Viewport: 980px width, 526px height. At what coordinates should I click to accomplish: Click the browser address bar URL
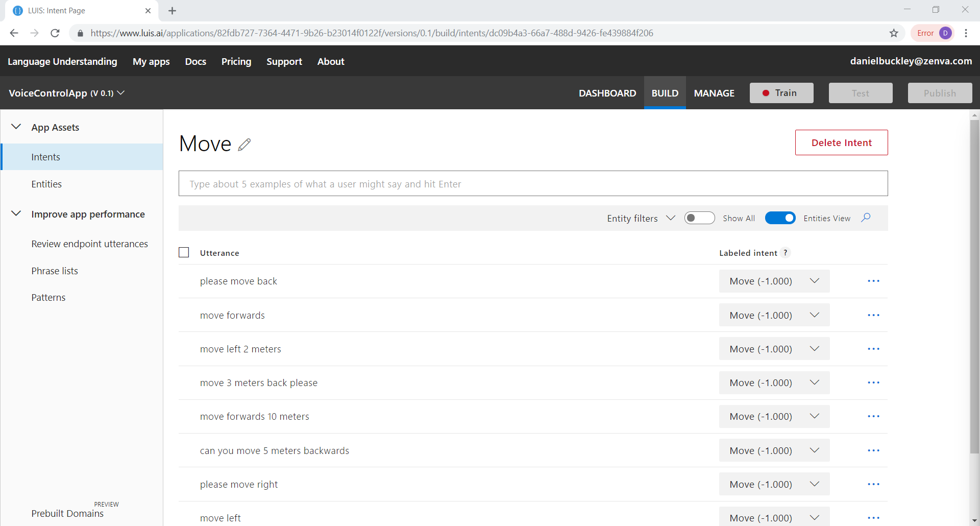(x=372, y=33)
